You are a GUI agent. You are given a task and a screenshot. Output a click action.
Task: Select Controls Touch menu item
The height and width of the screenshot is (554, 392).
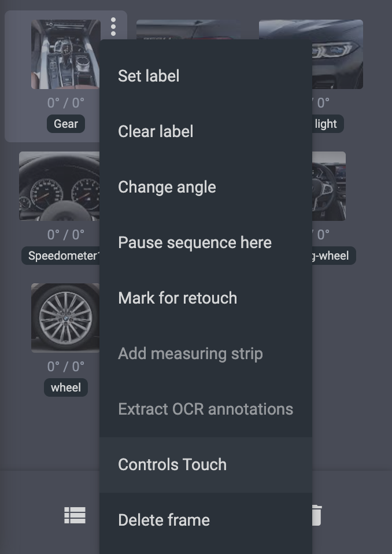172,464
